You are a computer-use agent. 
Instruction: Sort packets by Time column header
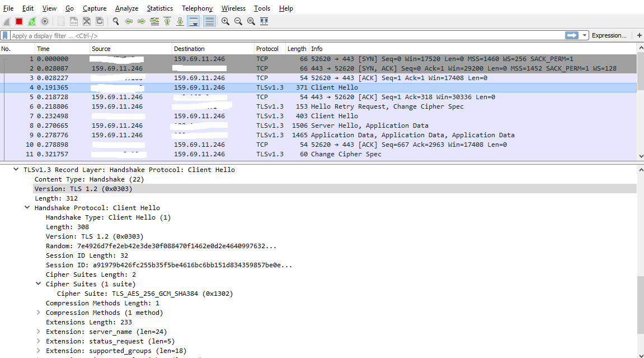pos(62,49)
